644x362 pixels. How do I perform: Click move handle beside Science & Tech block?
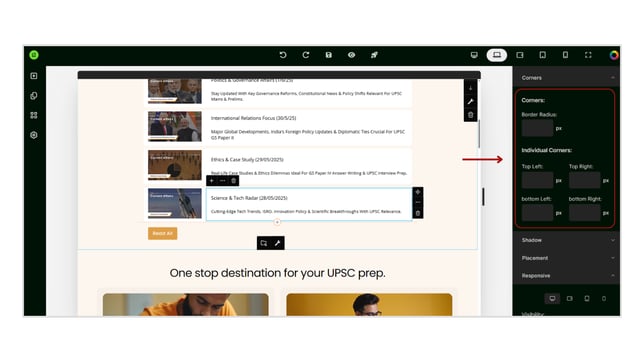coord(418,192)
